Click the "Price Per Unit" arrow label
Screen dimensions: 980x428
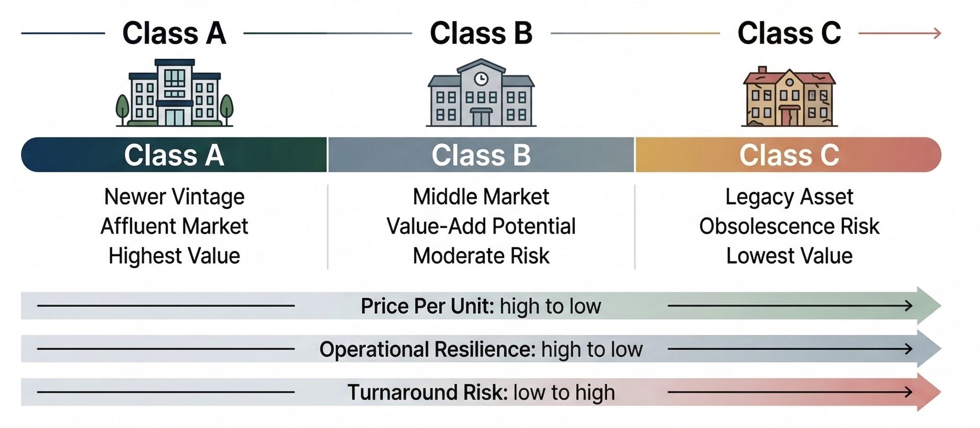coord(481,306)
